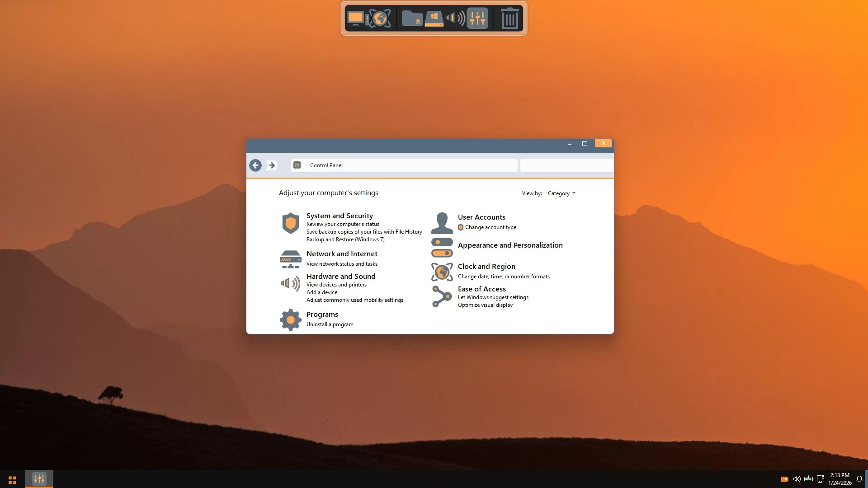Click the Change account type link

pyautogui.click(x=491, y=227)
